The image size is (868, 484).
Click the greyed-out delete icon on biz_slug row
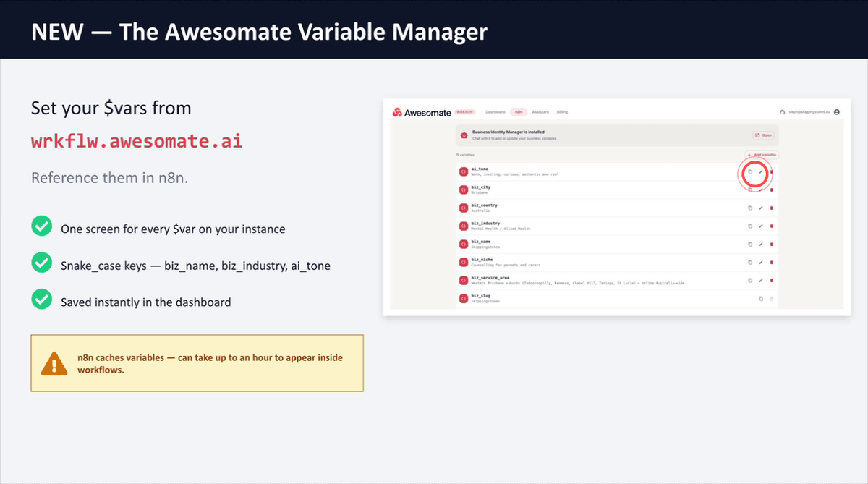pyautogui.click(x=771, y=299)
